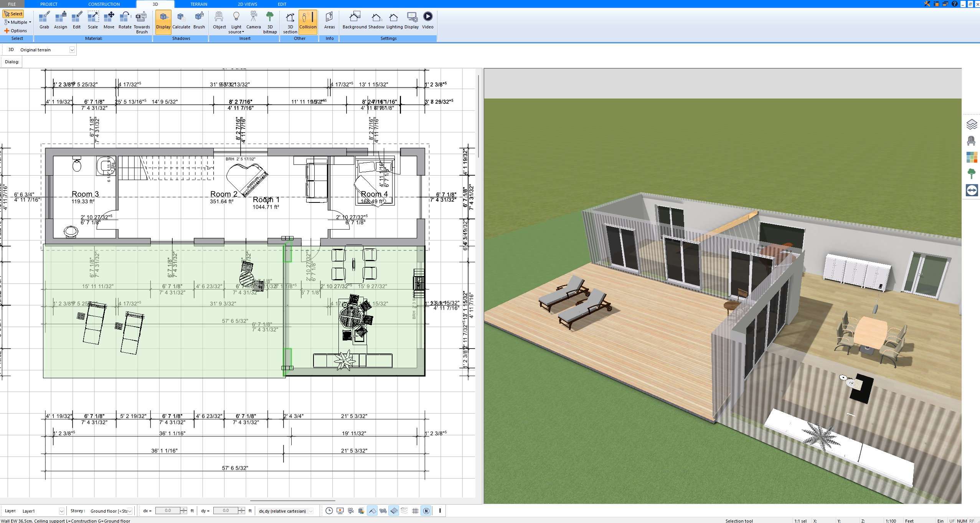Open the plants tree sidebar icon
The width and height of the screenshot is (980, 523).
[x=972, y=174]
